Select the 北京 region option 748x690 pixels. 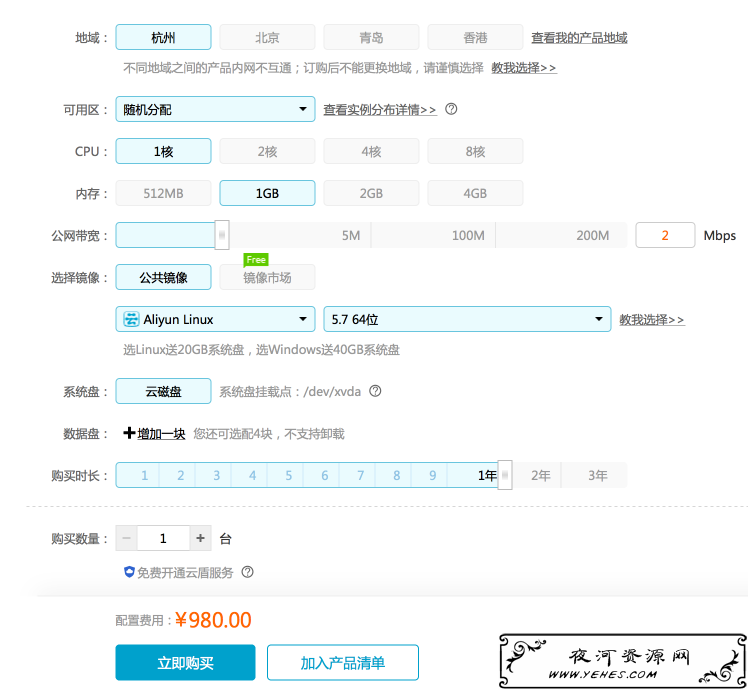tap(267, 37)
